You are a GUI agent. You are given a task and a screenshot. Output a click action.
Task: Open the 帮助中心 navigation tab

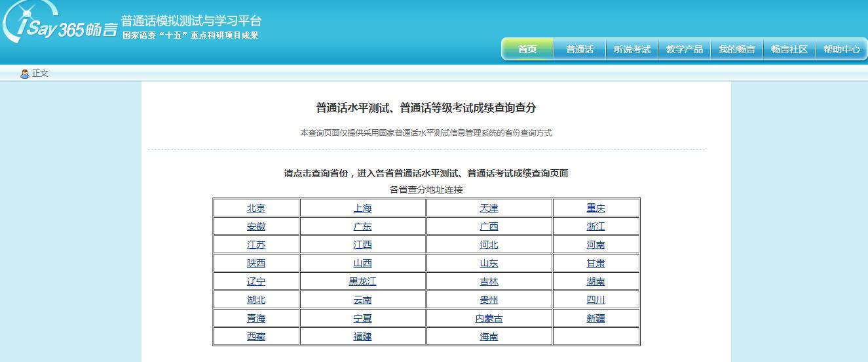[x=842, y=49]
